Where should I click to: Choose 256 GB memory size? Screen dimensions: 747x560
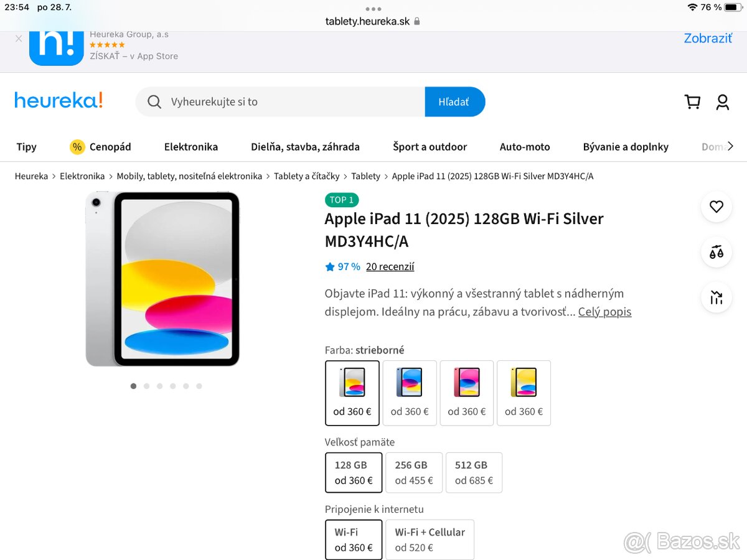414,473
